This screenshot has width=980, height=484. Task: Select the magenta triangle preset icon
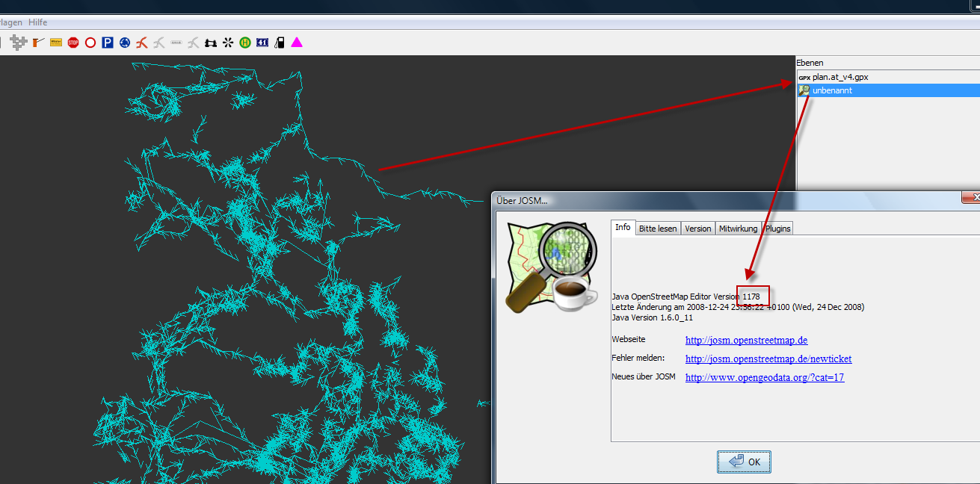297,43
